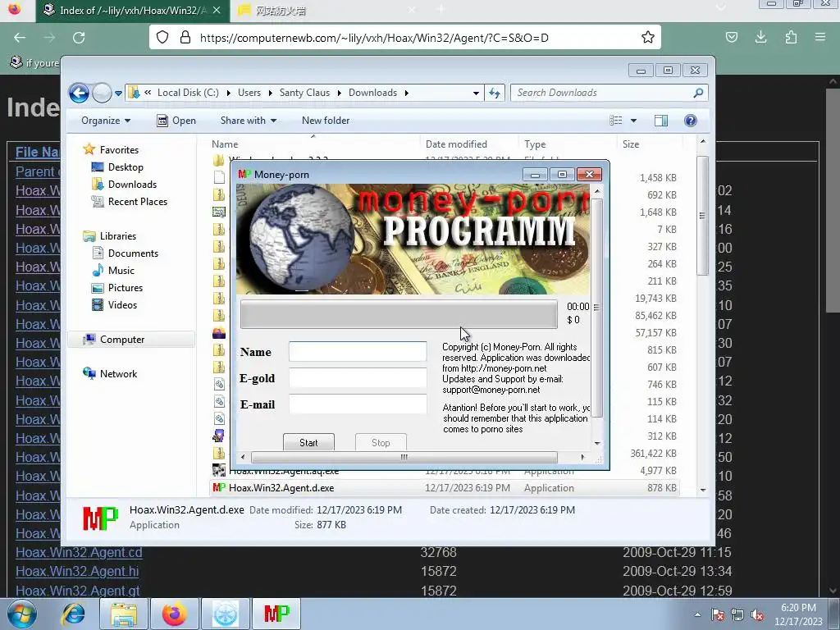Sort by Date modified column
This screenshot has height=630, width=840.
tap(456, 144)
